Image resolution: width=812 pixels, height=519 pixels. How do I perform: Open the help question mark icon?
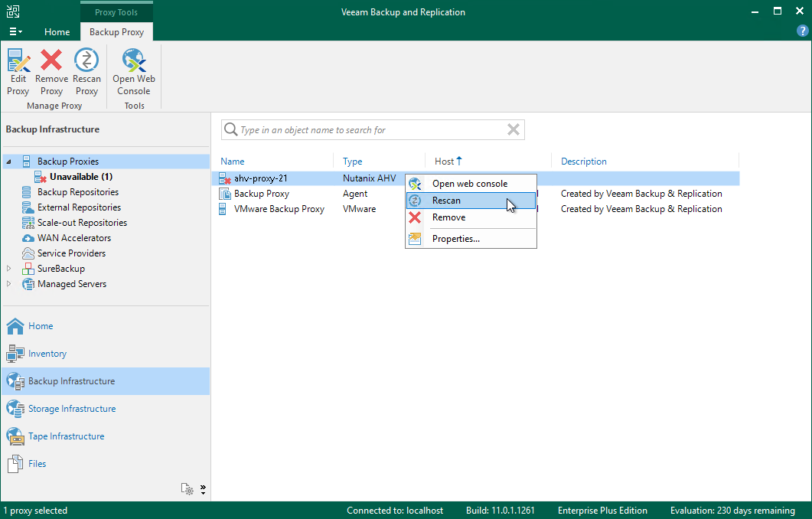tap(802, 31)
